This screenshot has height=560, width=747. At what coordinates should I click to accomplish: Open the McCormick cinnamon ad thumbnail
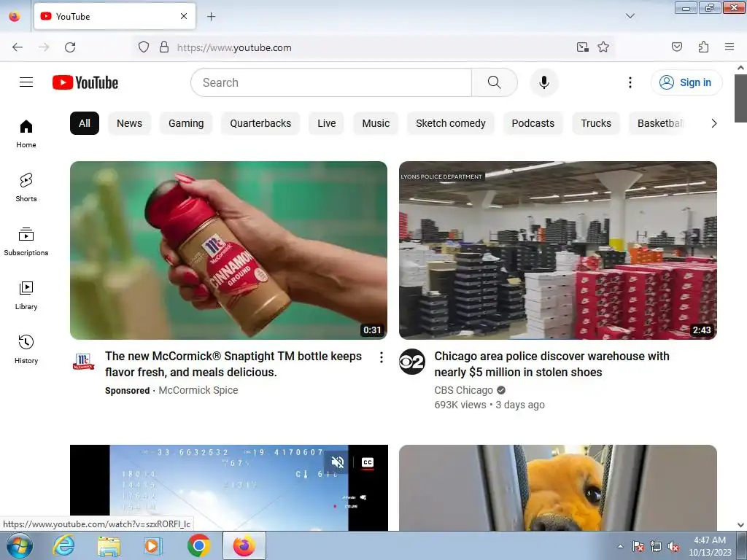[228, 251]
